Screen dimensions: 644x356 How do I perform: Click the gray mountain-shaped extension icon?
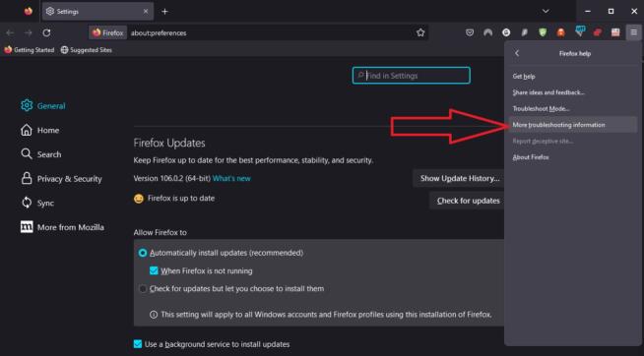click(x=488, y=32)
